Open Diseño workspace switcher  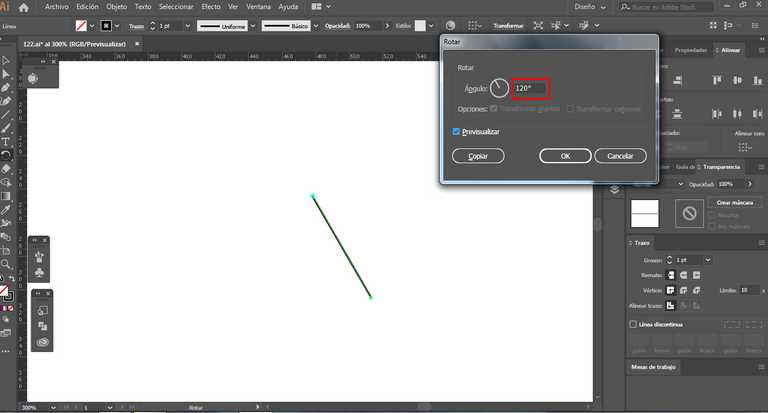[x=590, y=7]
